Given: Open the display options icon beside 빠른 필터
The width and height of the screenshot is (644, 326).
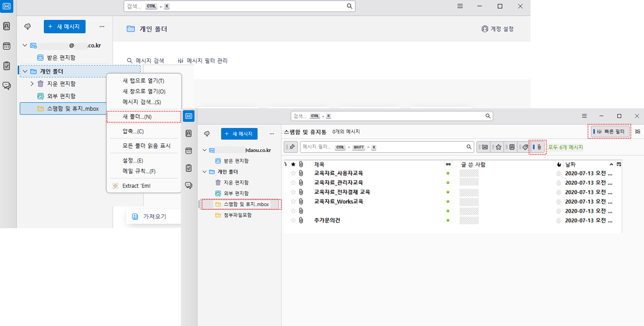Looking at the screenshot, I should click(637, 132).
